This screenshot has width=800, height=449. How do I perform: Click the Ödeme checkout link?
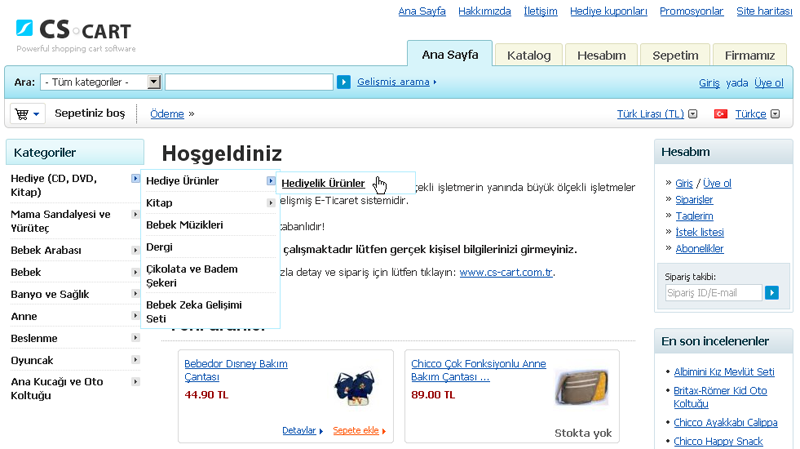(x=167, y=114)
